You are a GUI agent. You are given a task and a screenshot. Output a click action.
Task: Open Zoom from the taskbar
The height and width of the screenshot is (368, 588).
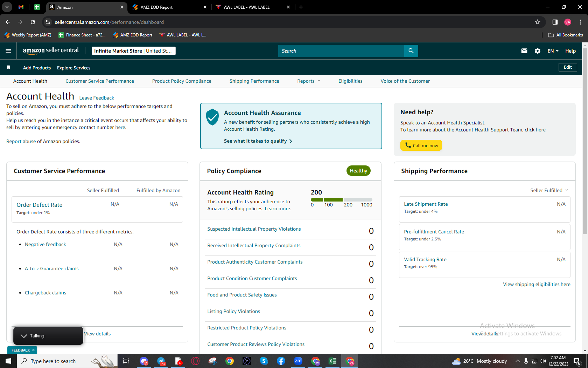coord(298,361)
